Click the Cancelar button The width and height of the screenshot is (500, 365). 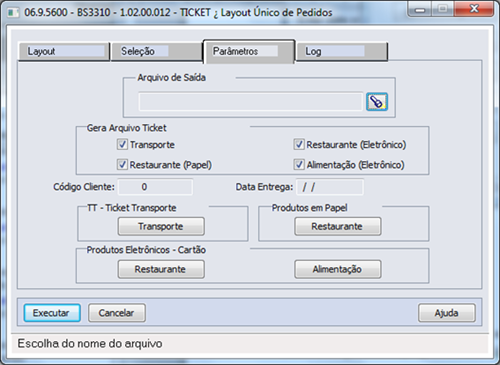tap(117, 313)
